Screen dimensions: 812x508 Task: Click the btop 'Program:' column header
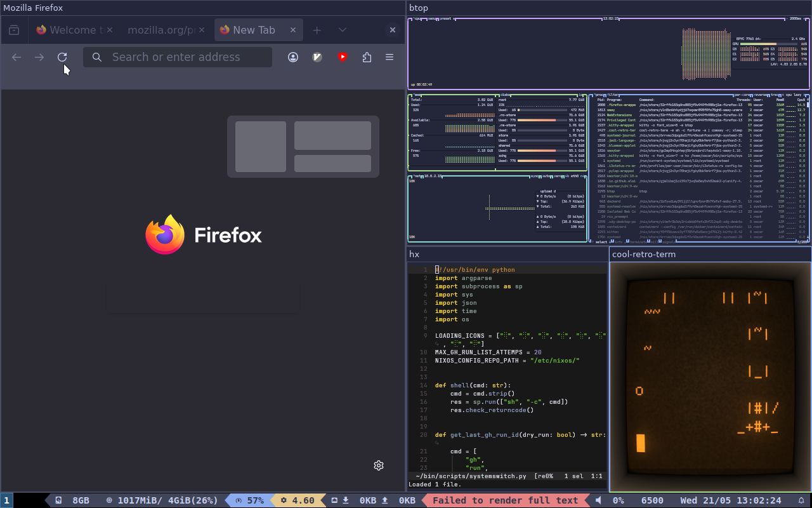tap(615, 100)
